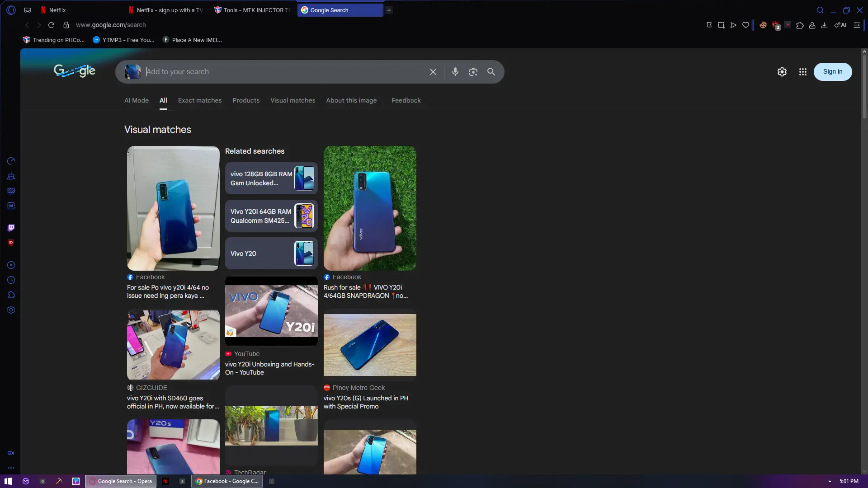Open Twitch in the sidebar
The height and width of the screenshot is (488, 868).
pyautogui.click(x=11, y=228)
